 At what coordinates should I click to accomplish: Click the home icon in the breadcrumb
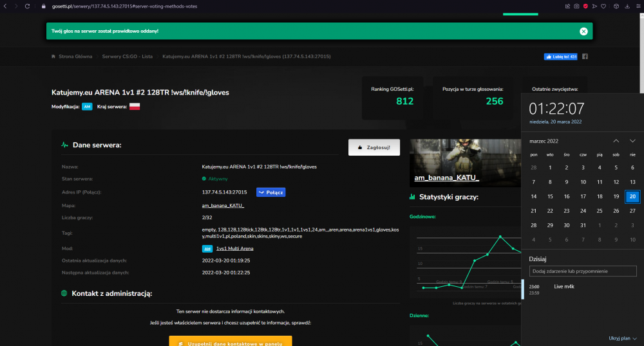(53, 57)
